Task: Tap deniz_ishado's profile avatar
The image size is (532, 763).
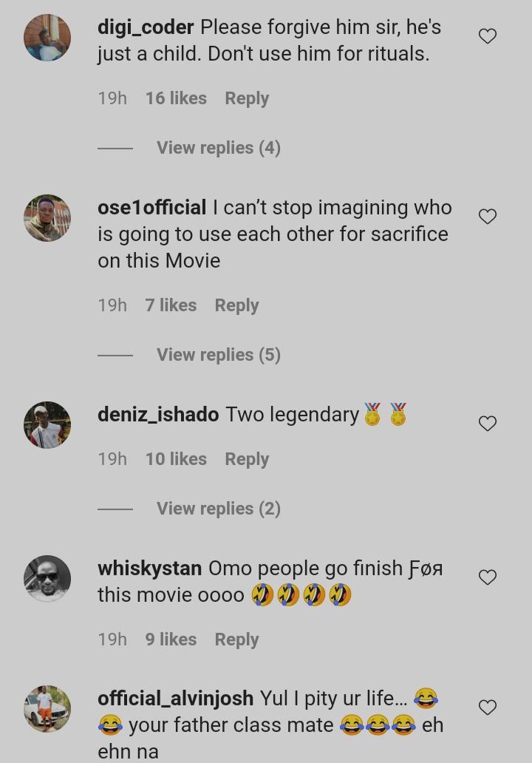Action: [47, 425]
